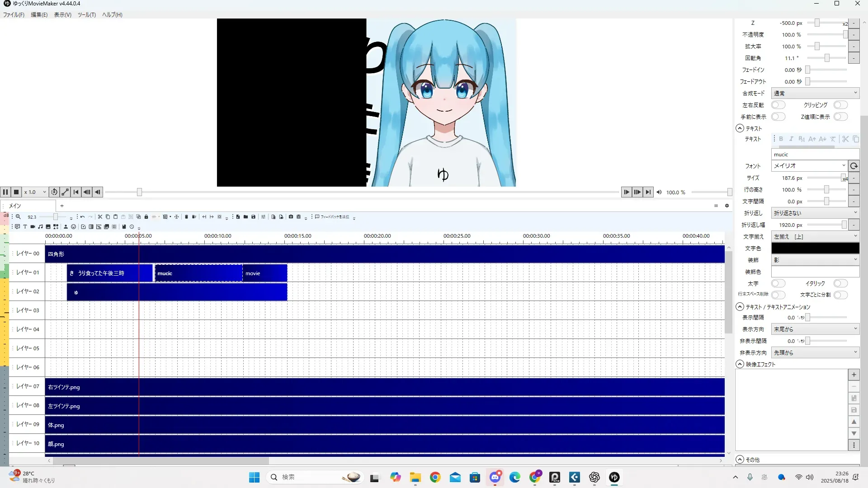Click the timeline settings gear icon
Image resolution: width=868 pixels, height=488 pixels.
727,206
